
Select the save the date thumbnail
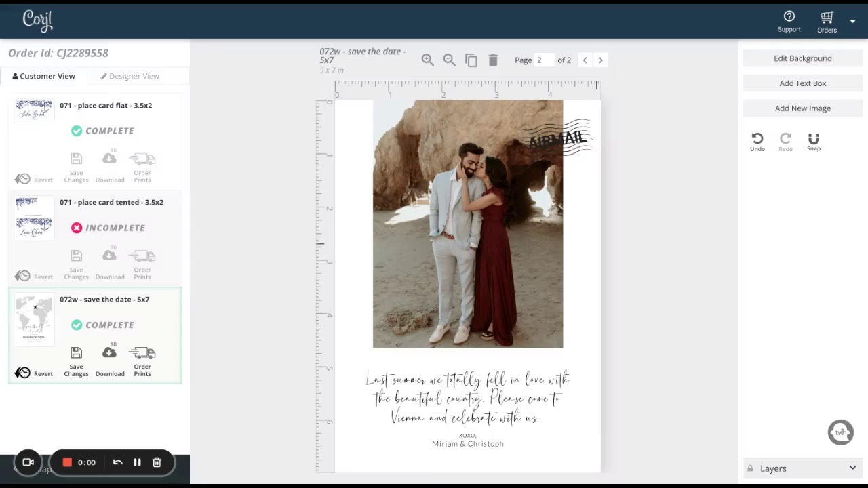[x=34, y=320]
